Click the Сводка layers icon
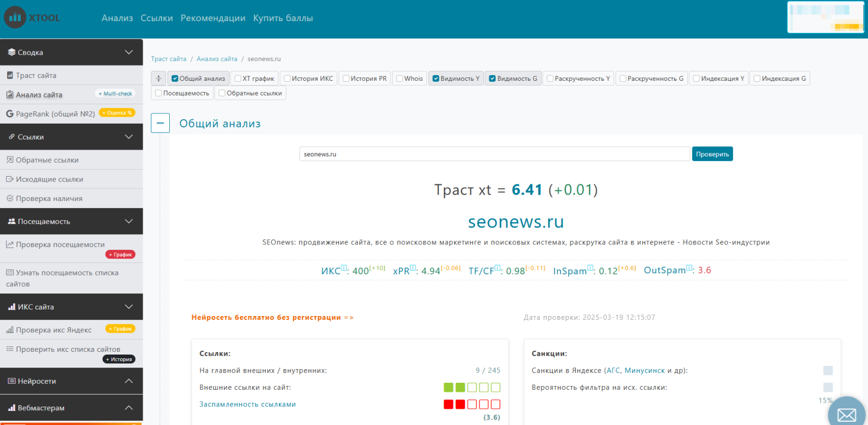868x425 pixels. click(11, 53)
